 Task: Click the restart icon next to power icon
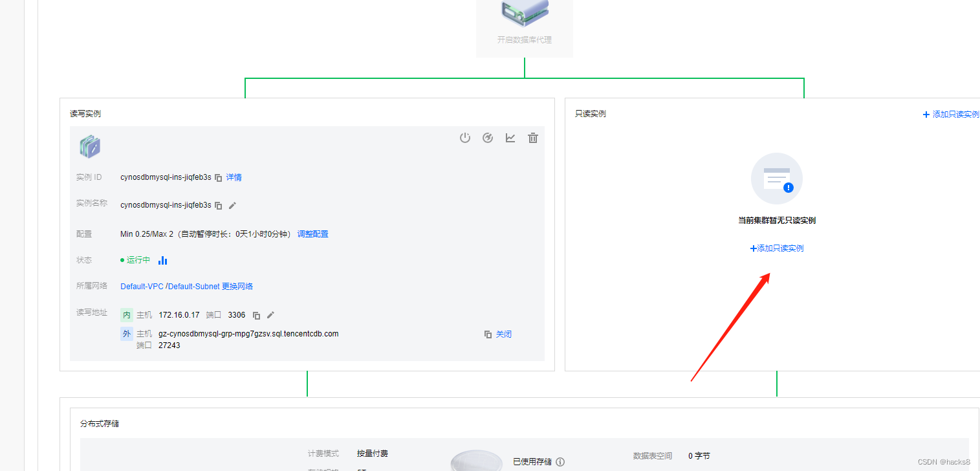(x=488, y=138)
